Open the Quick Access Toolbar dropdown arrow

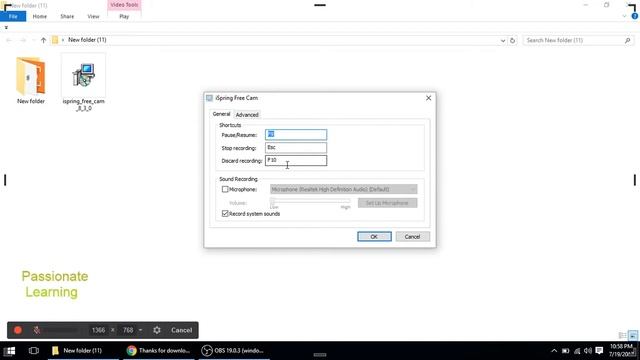coord(6,27)
